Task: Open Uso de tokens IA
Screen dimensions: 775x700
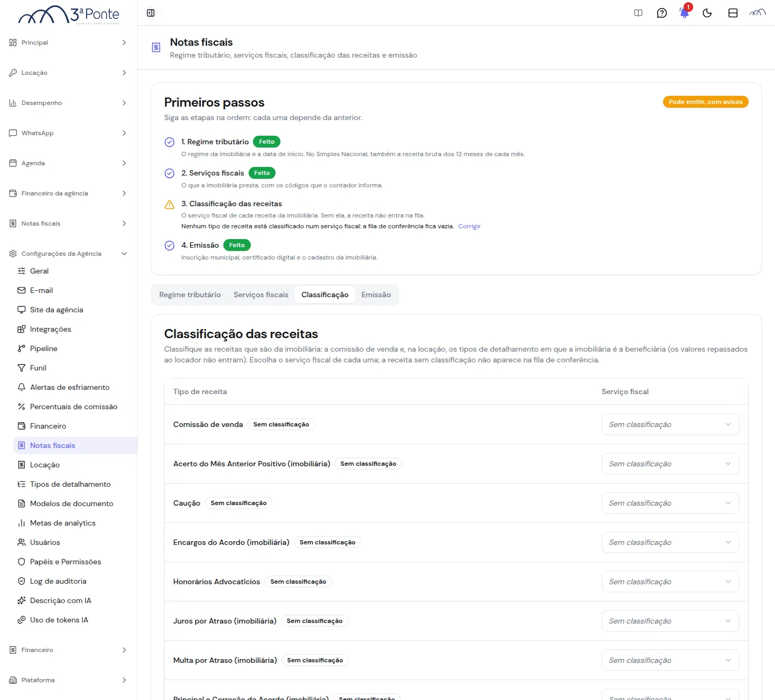Action: coord(75,620)
